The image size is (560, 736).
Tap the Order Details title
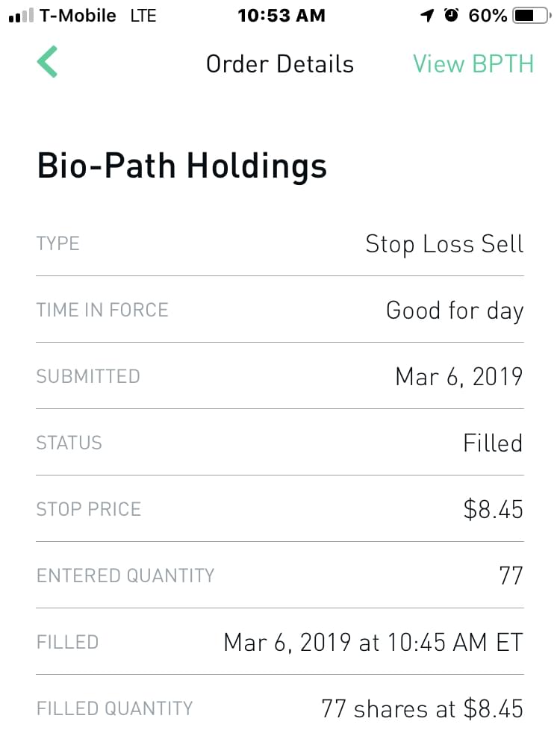pyautogui.click(x=280, y=64)
